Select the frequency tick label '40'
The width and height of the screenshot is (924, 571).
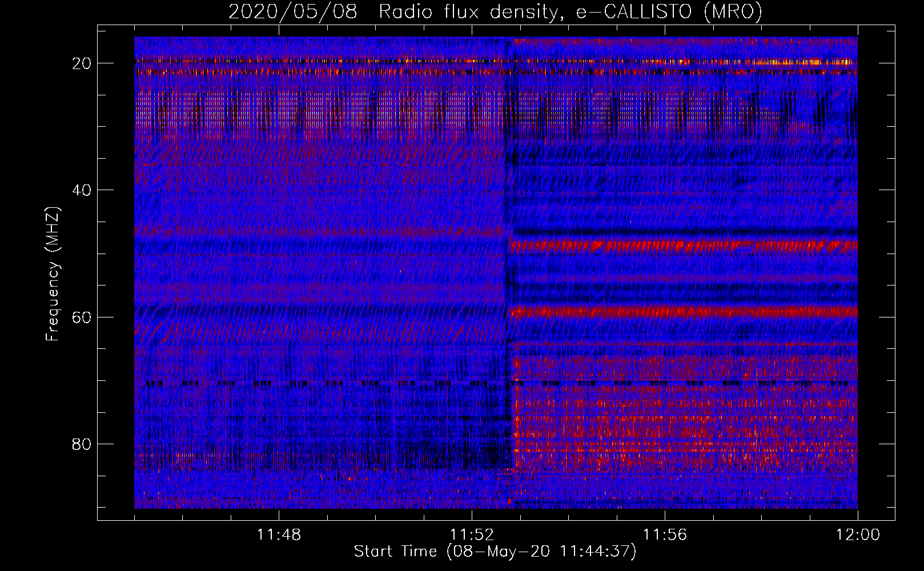(82, 190)
